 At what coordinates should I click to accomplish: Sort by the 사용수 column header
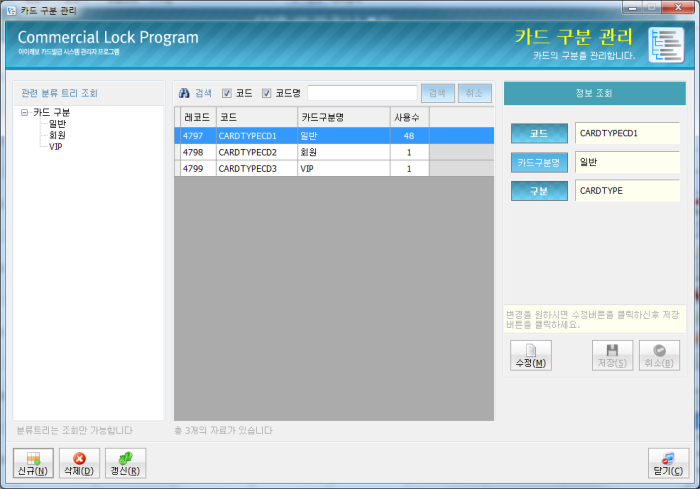[x=409, y=117]
